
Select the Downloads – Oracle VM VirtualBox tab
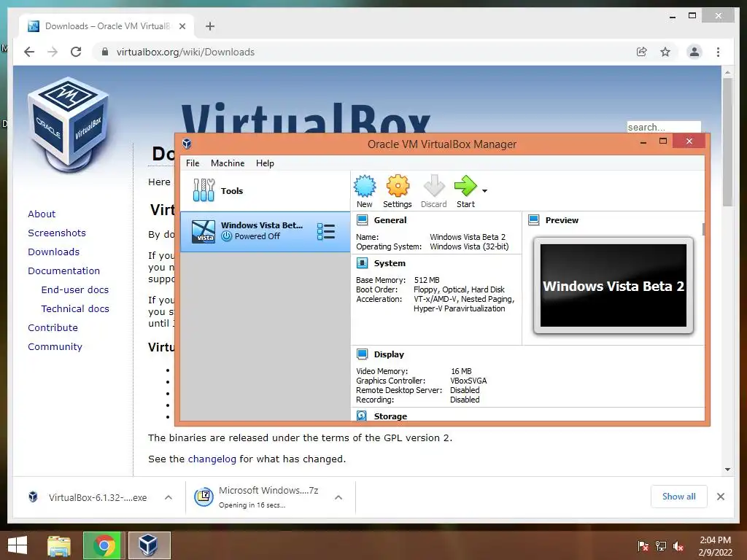tap(107, 26)
